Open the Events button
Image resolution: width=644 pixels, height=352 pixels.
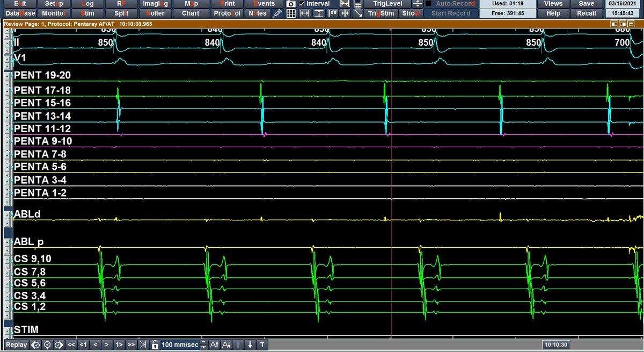[x=264, y=4]
